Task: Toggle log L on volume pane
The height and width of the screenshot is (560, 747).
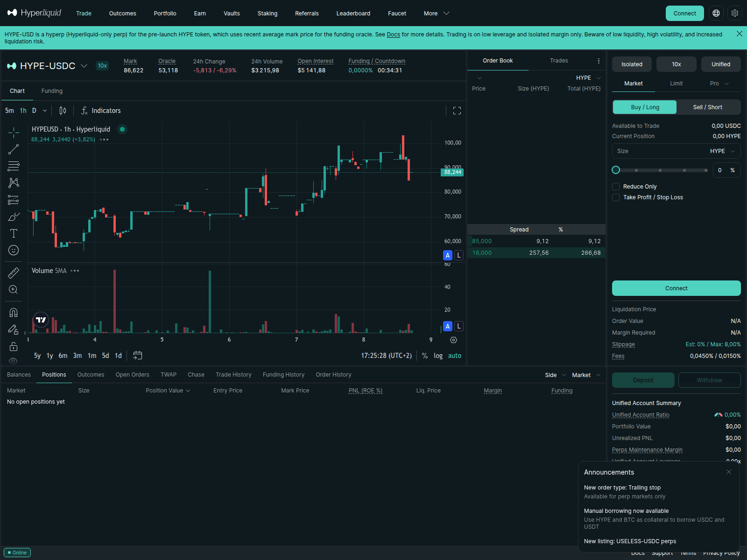Action: point(459,326)
